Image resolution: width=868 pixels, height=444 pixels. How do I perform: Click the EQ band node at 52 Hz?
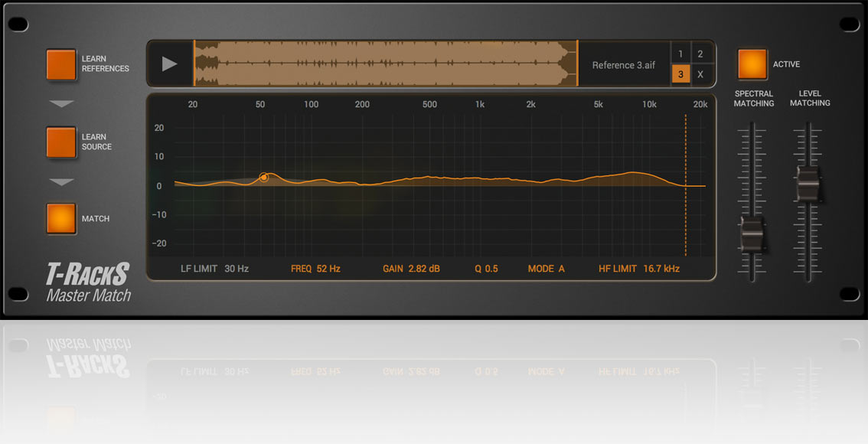coord(264,177)
